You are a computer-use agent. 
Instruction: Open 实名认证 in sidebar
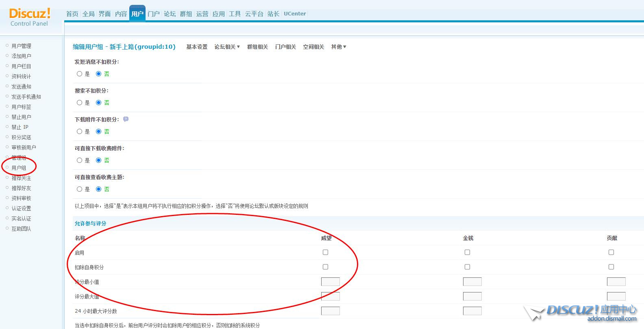coord(21,219)
